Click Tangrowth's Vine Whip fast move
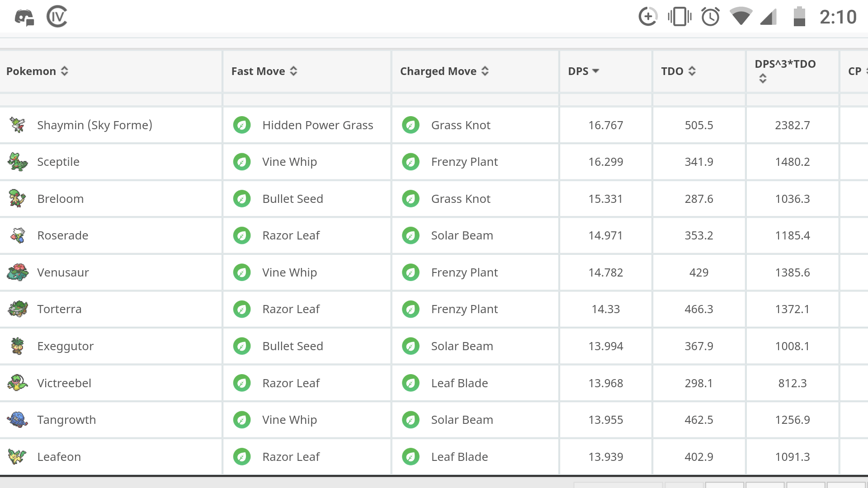868x488 pixels. tap(289, 420)
